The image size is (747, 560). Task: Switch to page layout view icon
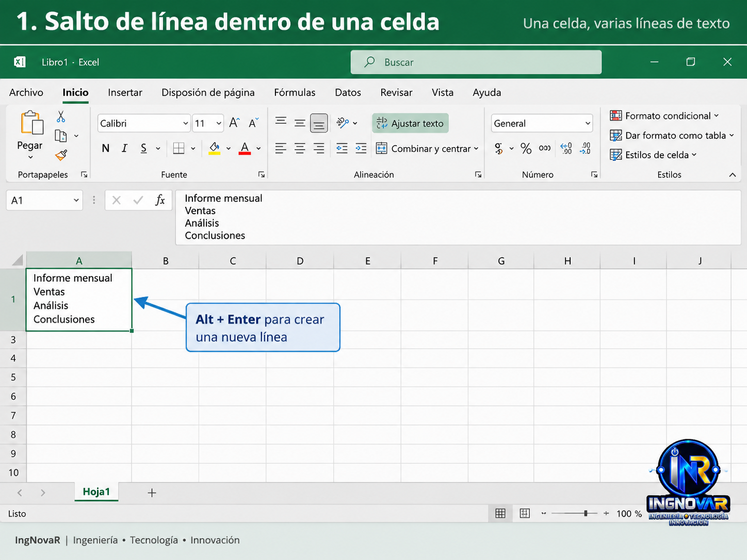[525, 513]
